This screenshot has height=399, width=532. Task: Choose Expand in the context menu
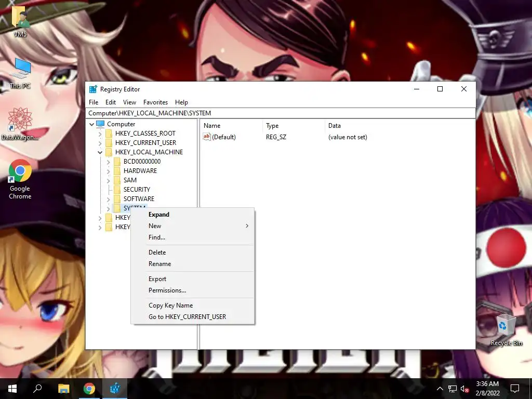point(193,215)
